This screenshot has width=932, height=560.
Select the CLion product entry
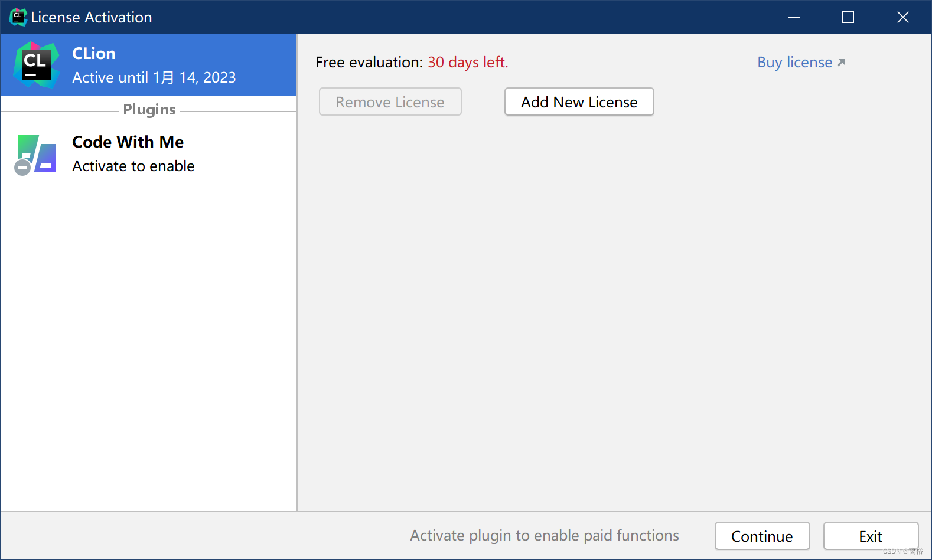[149, 65]
